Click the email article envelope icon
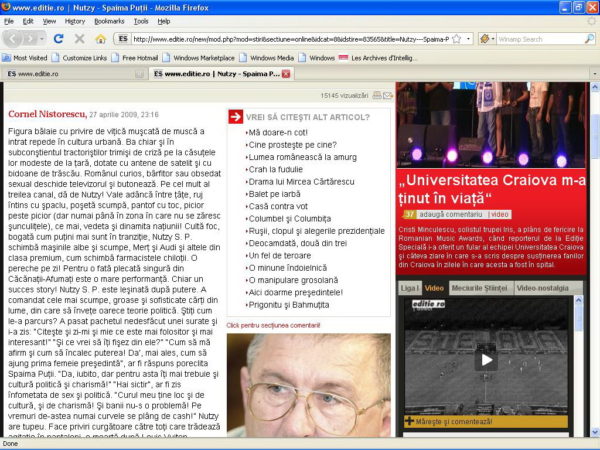The image size is (600, 450). (x=387, y=95)
